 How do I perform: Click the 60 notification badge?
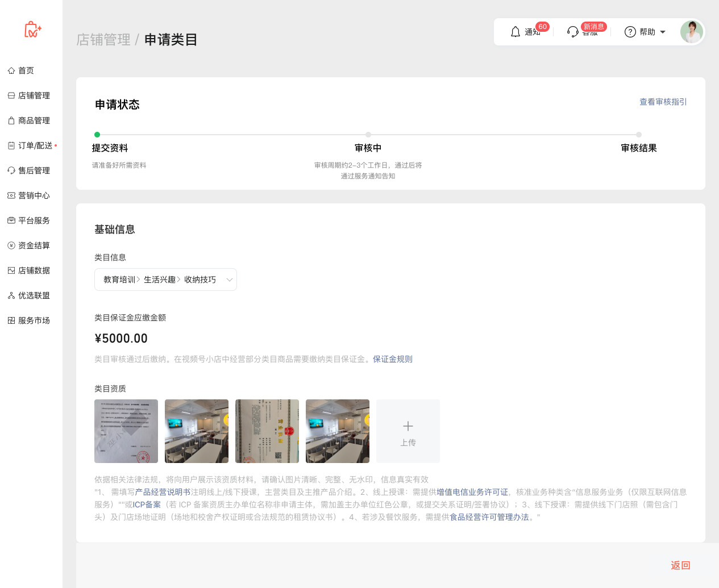(x=543, y=27)
